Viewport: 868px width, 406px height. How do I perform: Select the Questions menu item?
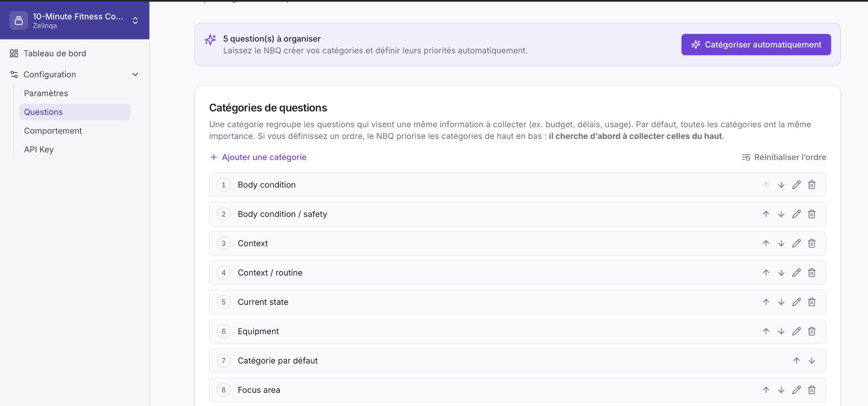[75, 112]
